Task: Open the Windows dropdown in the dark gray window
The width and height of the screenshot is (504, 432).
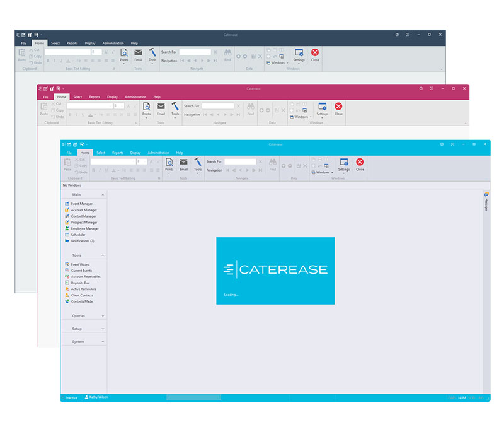Action: coord(277,62)
